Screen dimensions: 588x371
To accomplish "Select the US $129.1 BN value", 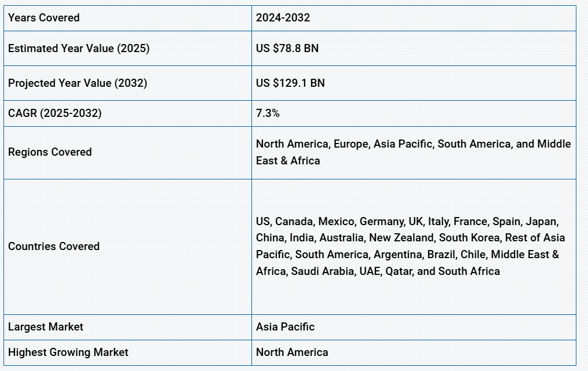I will [x=290, y=83].
